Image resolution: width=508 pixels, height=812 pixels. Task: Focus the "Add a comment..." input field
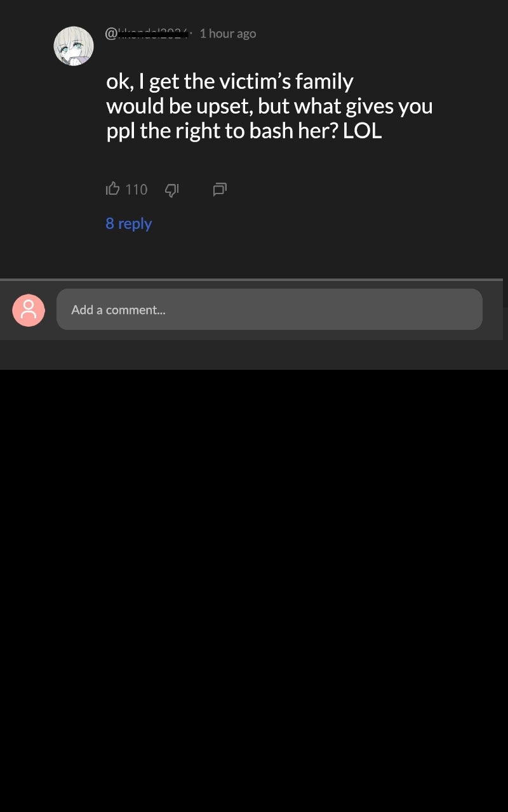point(269,309)
